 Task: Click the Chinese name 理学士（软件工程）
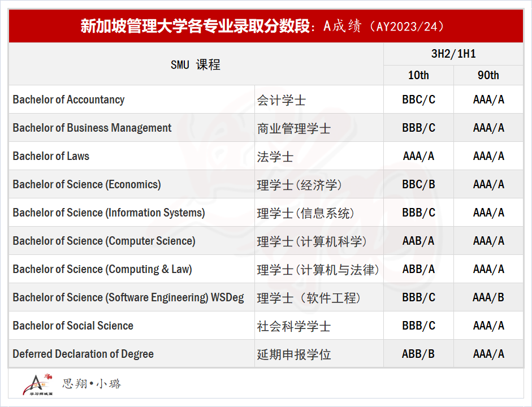point(309,298)
